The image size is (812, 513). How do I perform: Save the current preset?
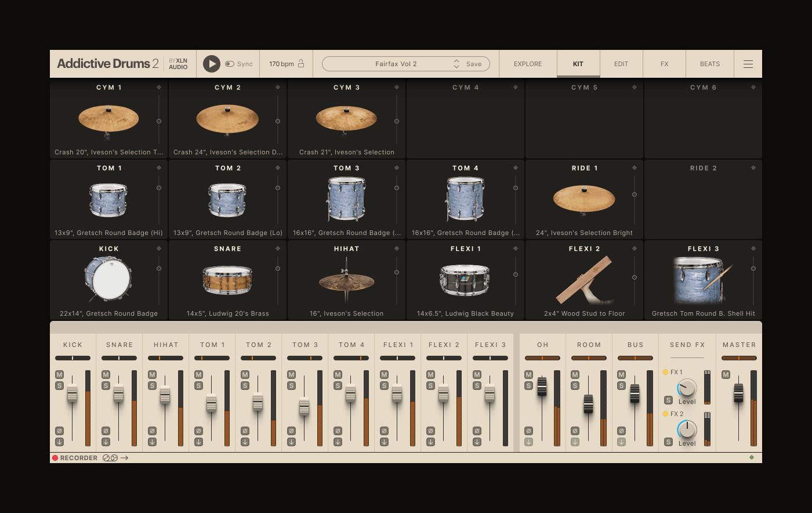tap(474, 64)
